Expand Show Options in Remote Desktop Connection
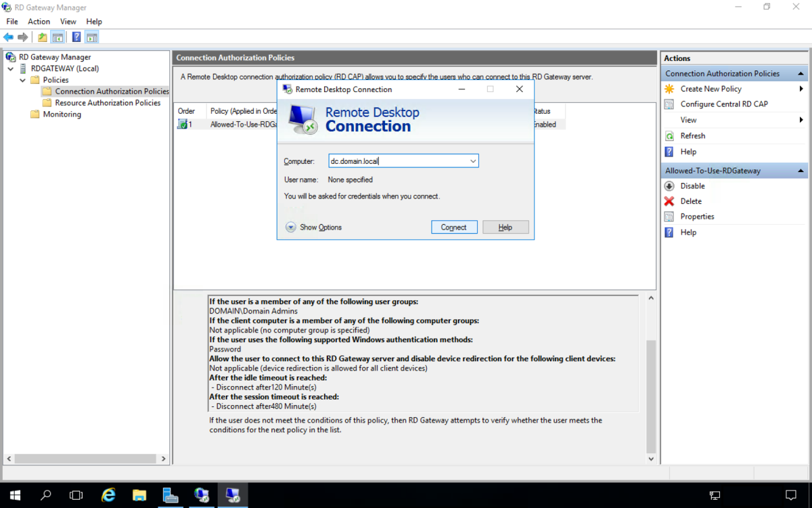Viewport: 812px width, 508px height. click(x=291, y=228)
